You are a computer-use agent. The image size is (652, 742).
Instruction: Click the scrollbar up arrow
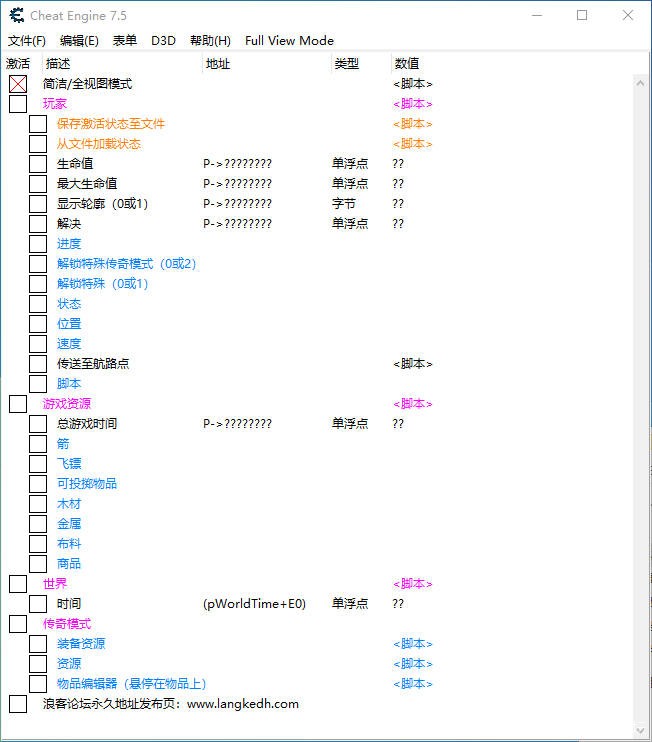click(x=640, y=83)
